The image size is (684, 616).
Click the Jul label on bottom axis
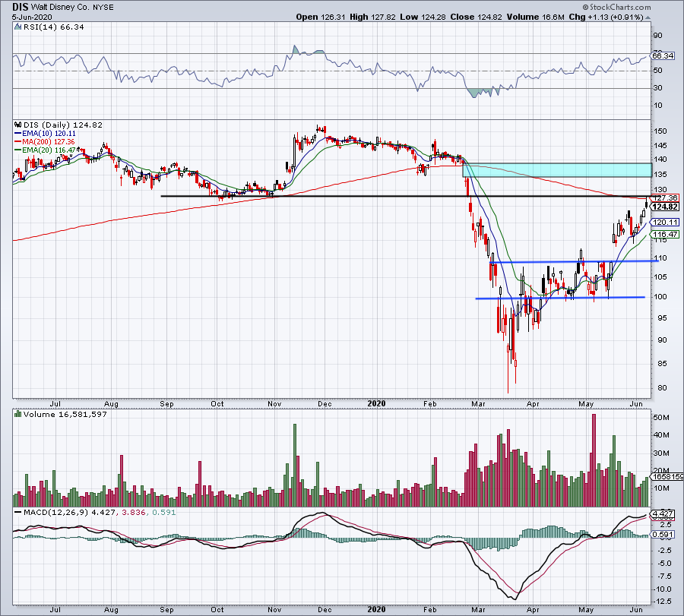click(x=55, y=609)
